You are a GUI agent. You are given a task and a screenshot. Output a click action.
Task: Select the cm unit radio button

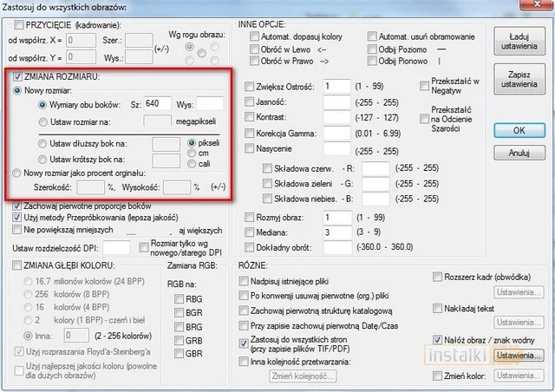click(193, 154)
